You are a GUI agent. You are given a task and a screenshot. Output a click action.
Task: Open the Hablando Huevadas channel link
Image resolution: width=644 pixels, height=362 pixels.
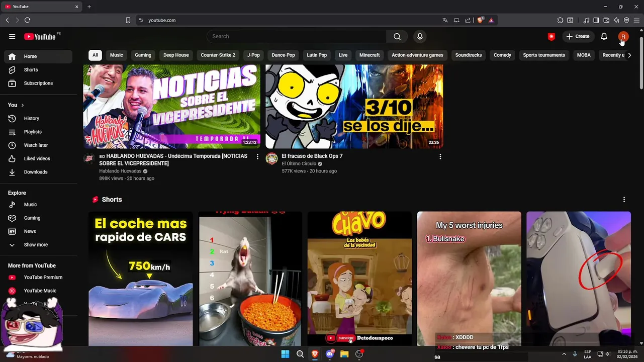(120, 171)
